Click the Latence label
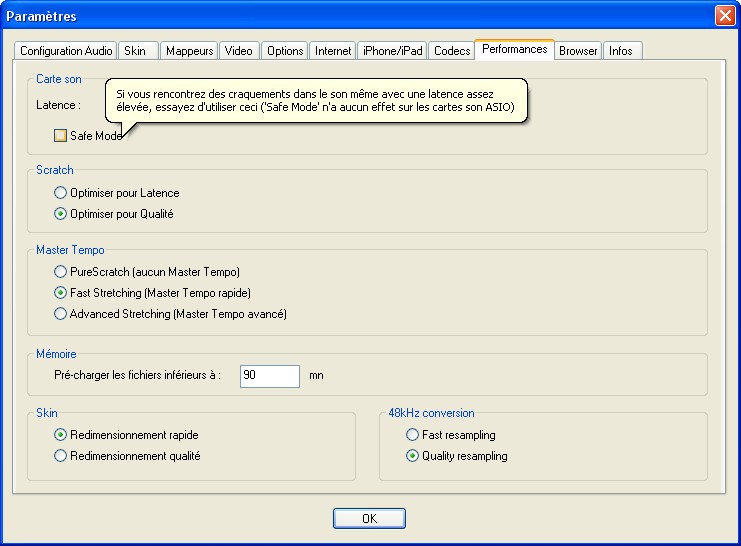The height and width of the screenshot is (546, 741). tap(59, 105)
